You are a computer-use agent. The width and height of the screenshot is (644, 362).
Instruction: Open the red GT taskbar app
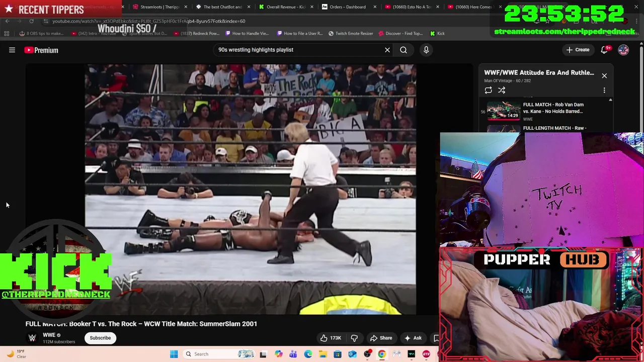426,354
